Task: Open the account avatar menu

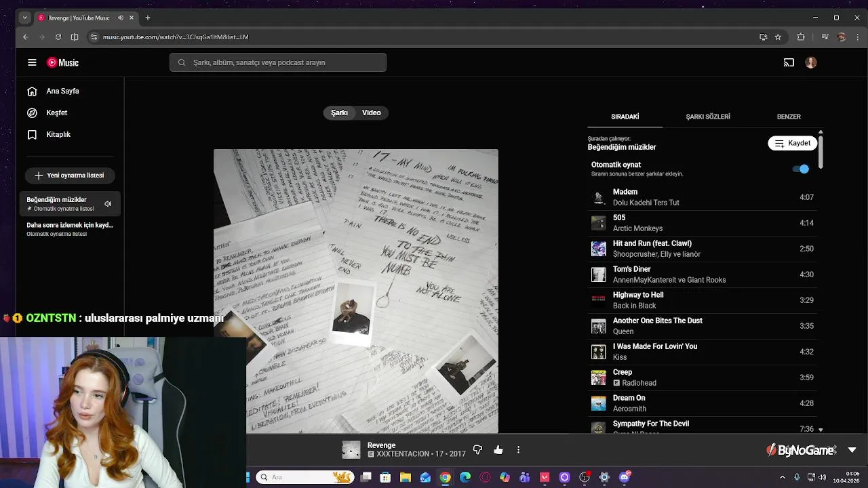Action: pyautogui.click(x=811, y=62)
